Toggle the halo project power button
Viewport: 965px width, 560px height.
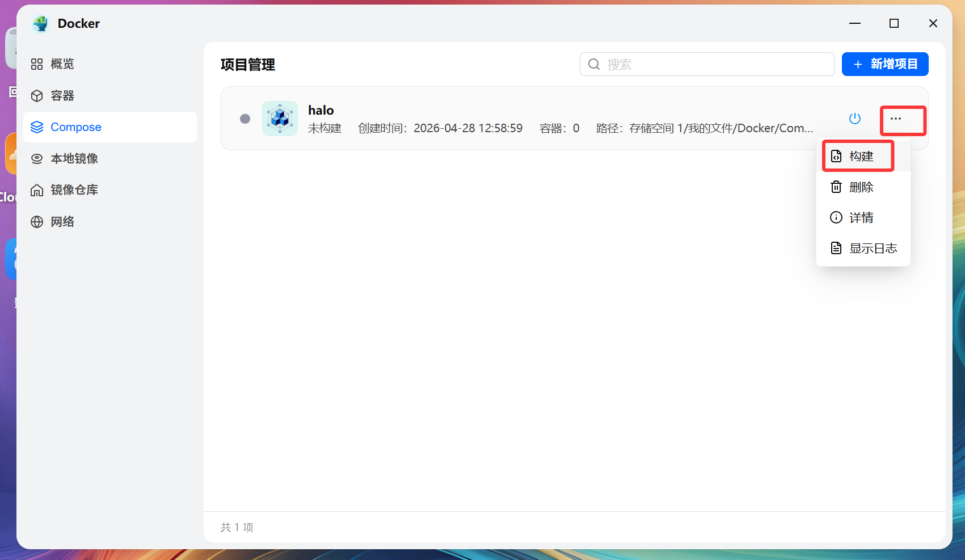(854, 119)
